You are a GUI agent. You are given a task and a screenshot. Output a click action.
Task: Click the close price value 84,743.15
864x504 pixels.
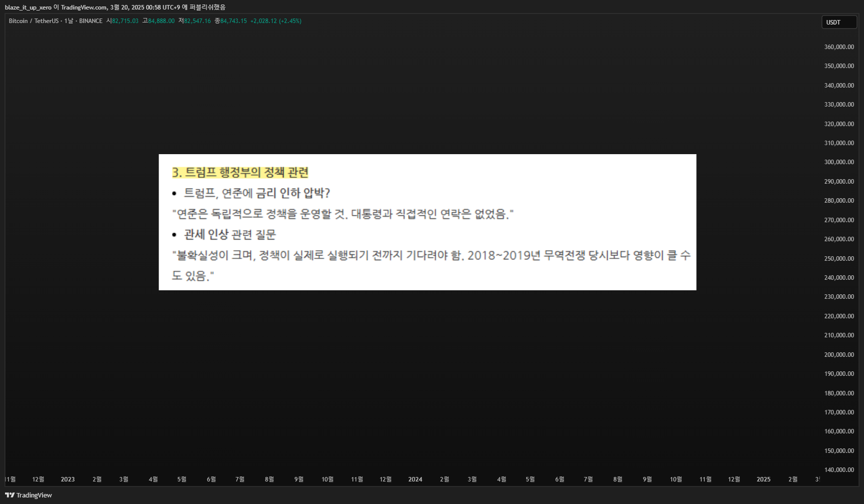233,21
